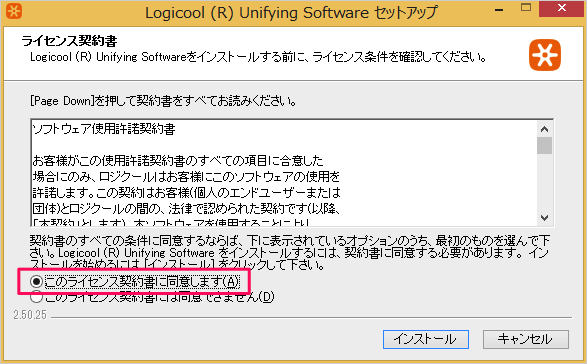Click the large Logicool Unifying logo

point(545,55)
